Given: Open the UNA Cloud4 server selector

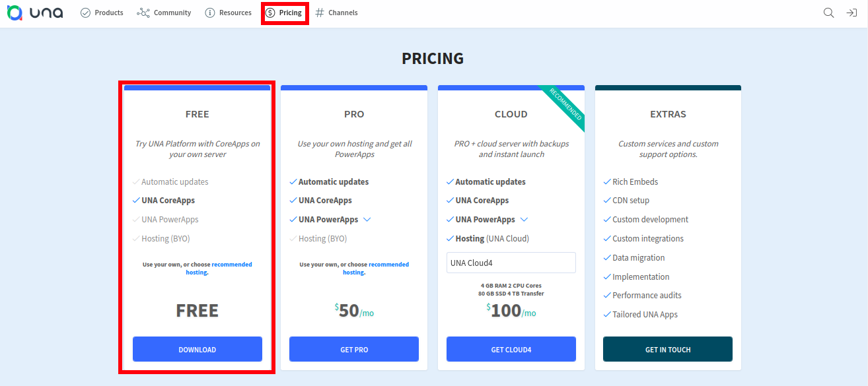Looking at the screenshot, I should [x=511, y=263].
